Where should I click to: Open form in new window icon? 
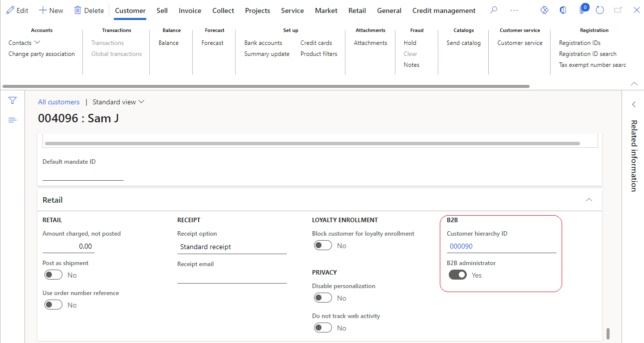tap(618, 10)
